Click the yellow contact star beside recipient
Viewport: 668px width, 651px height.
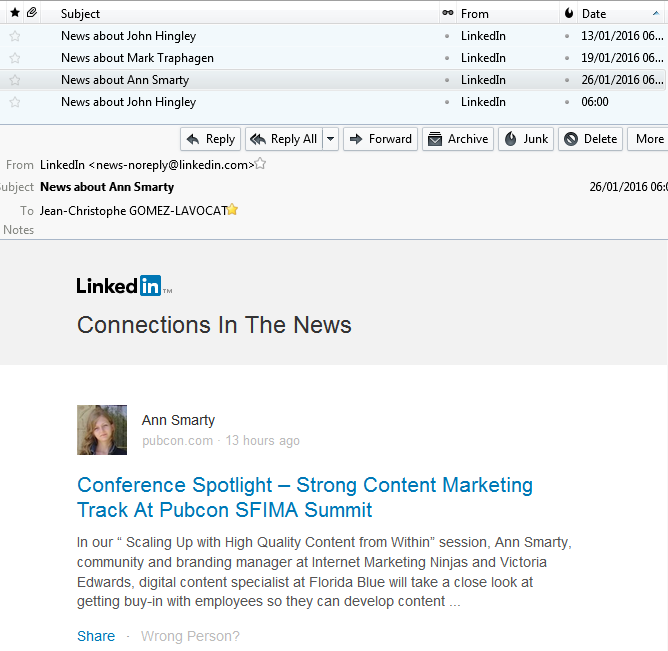pos(232,210)
